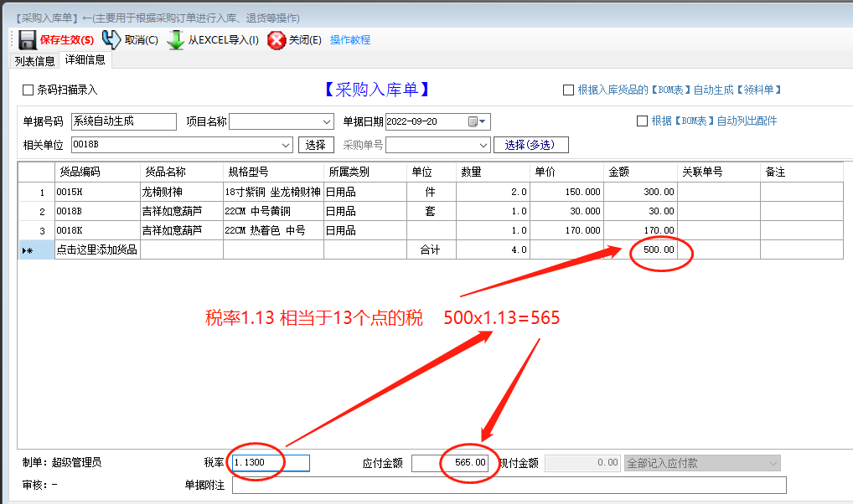The width and height of the screenshot is (853, 504).
Task: Check 根据入库货品的BOM表自动生成领料单
Action: coord(569,90)
